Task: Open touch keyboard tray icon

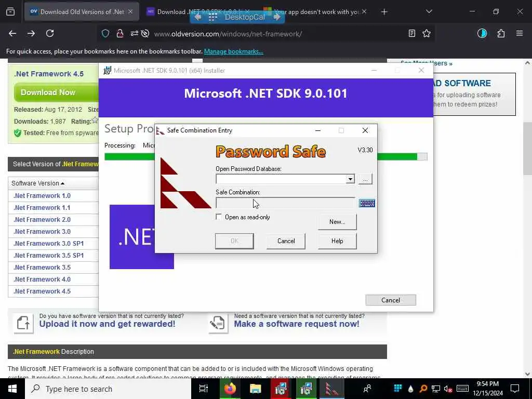Action: (x=462, y=389)
